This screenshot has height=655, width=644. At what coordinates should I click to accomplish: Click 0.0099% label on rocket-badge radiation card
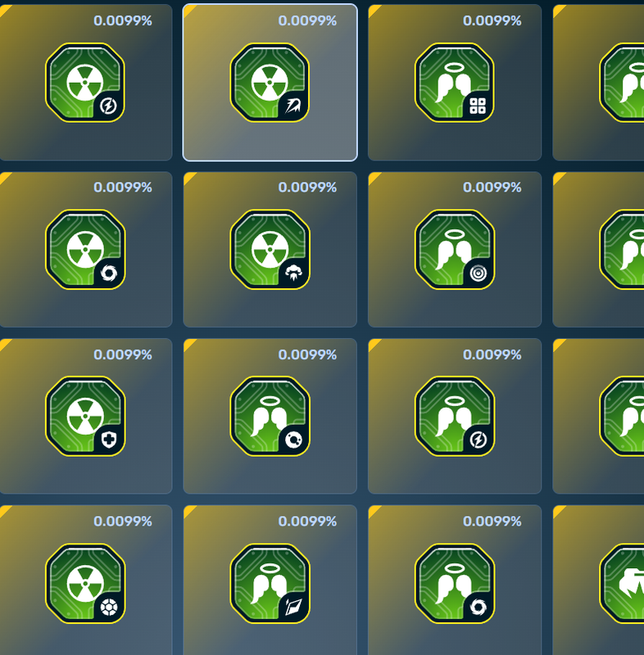307,20
